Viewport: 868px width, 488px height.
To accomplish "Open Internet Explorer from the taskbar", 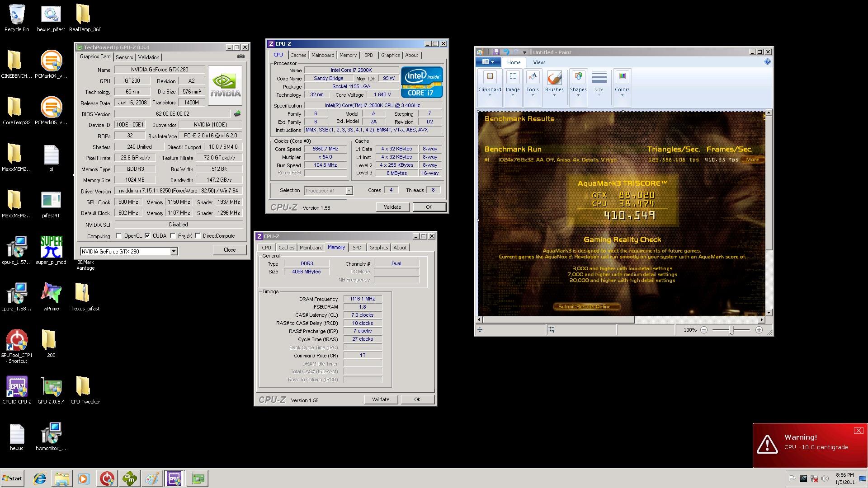I will [40, 479].
